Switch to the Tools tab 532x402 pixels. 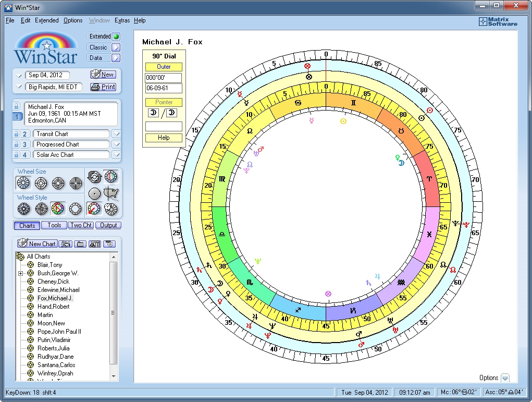(x=54, y=225)
